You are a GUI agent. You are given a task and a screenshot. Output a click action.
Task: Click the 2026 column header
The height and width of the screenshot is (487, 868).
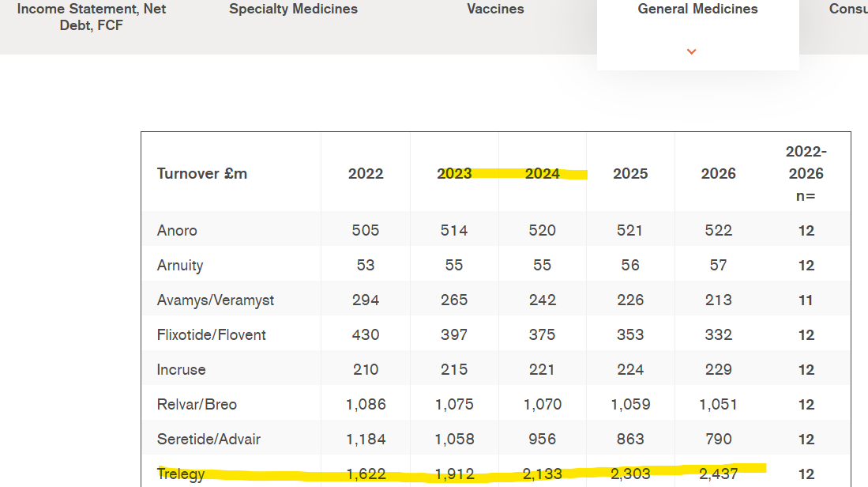pos(718,173)
